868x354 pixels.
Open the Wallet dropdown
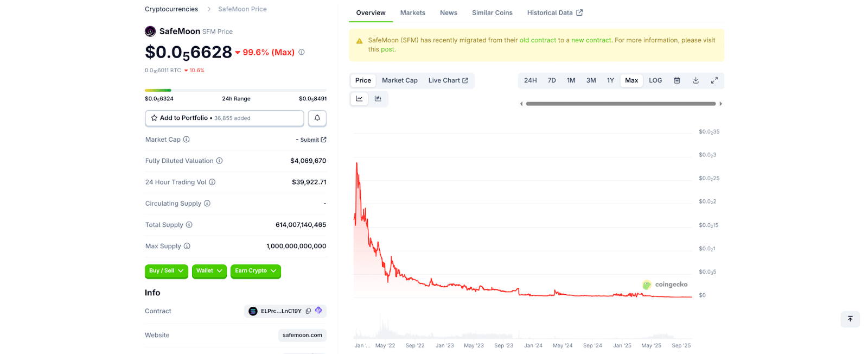pos(209,271)
